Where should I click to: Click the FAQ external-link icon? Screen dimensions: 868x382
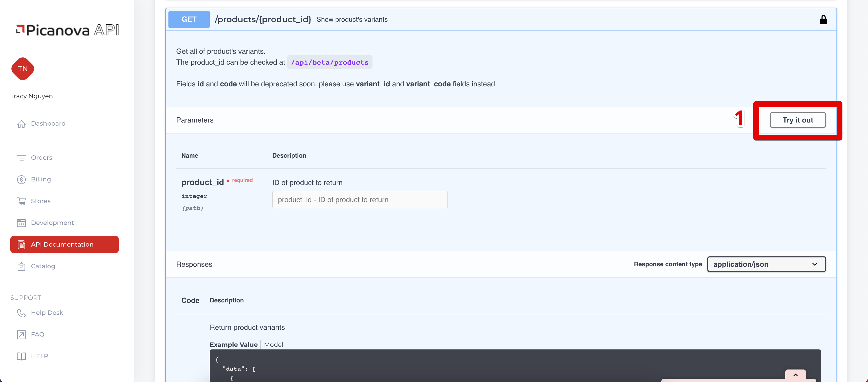coord(21,334)
